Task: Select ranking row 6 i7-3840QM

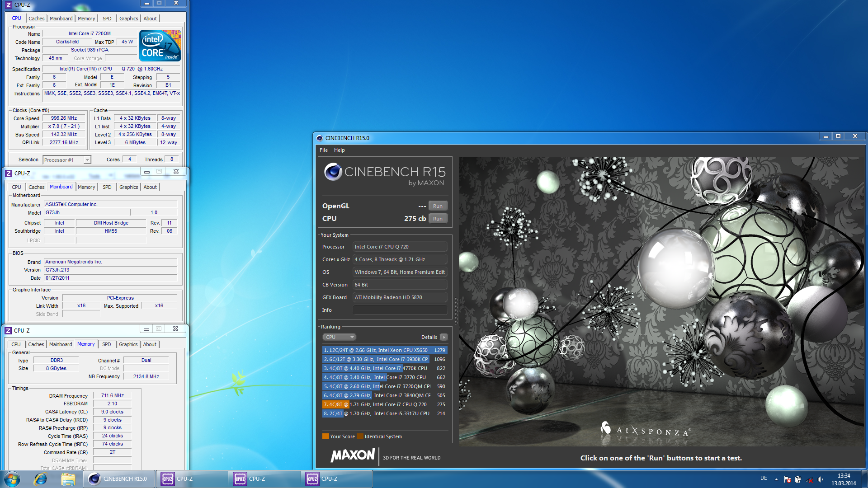Action: [x=385, y=395]
